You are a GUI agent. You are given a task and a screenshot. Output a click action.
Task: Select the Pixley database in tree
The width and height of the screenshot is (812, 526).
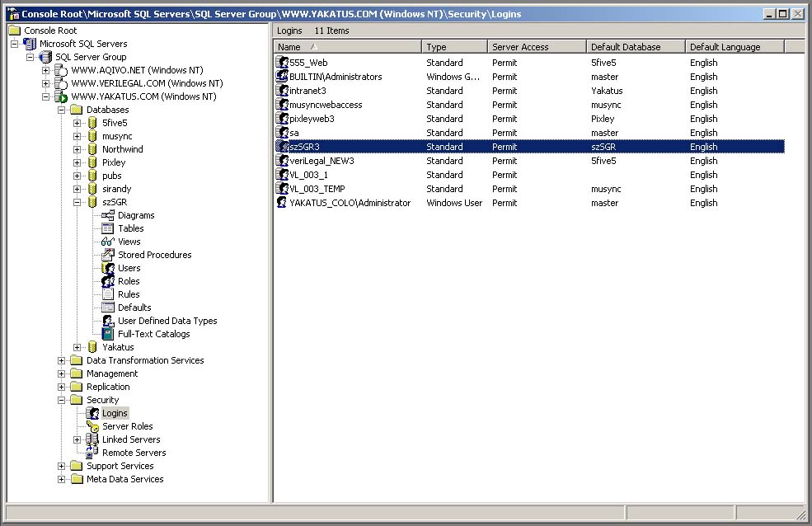point(114,162)
